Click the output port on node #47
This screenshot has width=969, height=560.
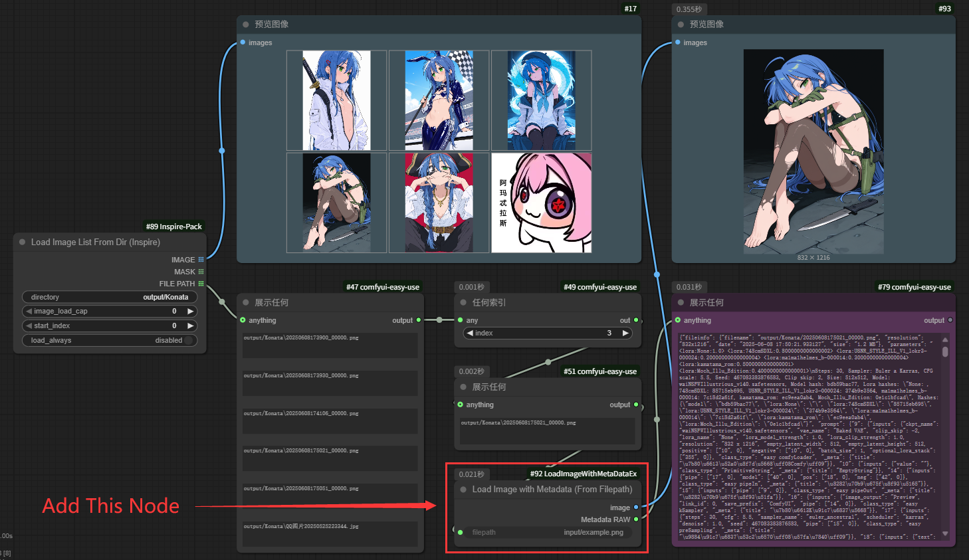418,320
